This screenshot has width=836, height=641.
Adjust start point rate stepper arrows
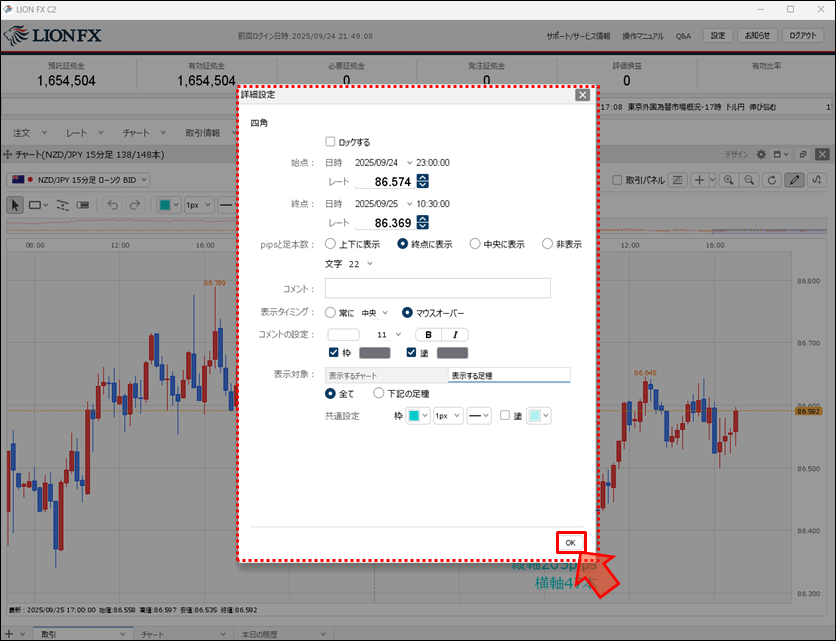[422, 181]
